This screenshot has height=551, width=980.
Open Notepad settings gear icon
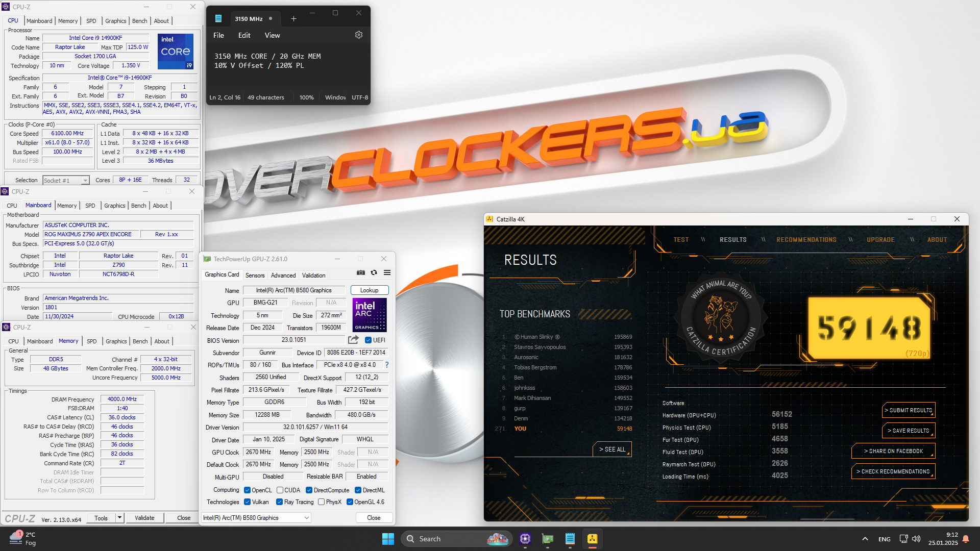[359, 35]
